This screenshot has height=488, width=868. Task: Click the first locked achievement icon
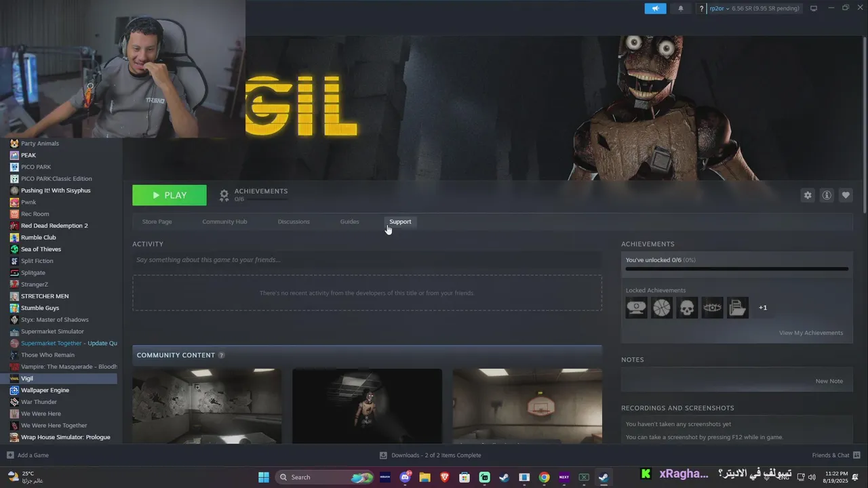click(636, 308)
